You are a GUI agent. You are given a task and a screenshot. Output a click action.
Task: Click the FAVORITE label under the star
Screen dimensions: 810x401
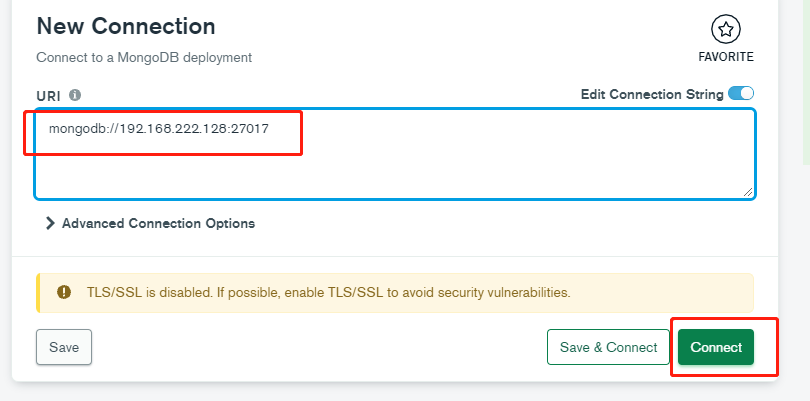(x=726, y=57)
